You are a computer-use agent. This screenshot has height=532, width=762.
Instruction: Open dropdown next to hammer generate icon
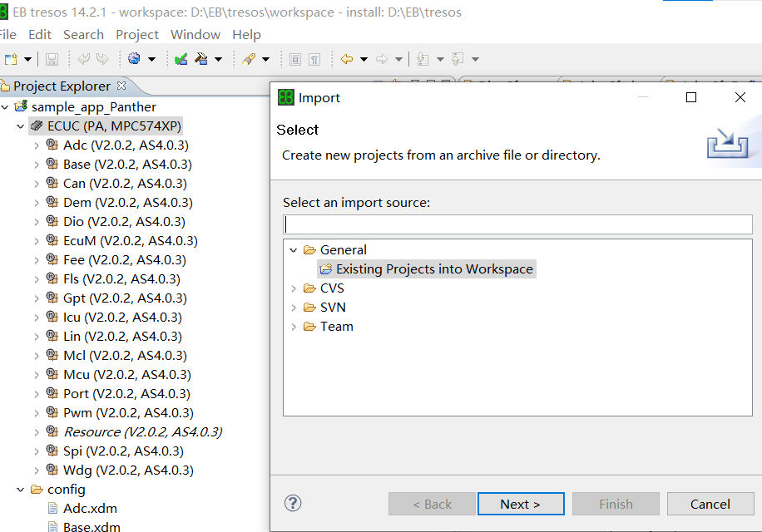pos(218,60)
